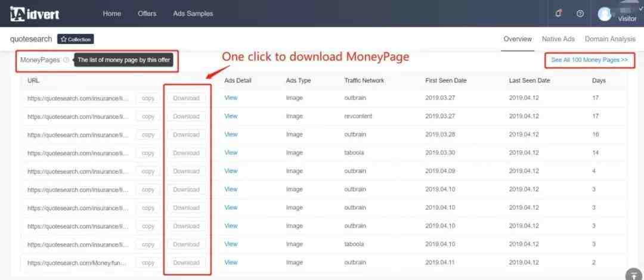Switch to the Overview tab
The height and width of the screenshot is (280, 644).
518,39
